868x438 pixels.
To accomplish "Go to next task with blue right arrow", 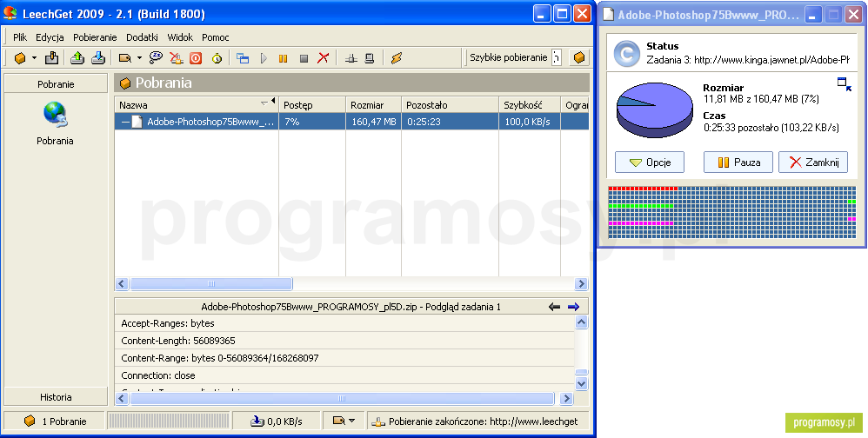I will coord(573,307).
